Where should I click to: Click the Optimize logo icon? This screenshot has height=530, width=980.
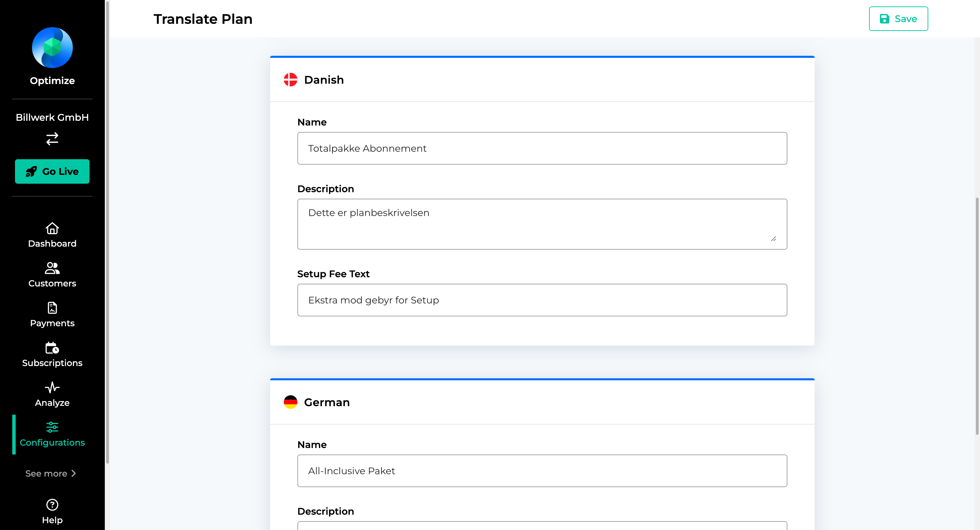(x=52, y=48)
